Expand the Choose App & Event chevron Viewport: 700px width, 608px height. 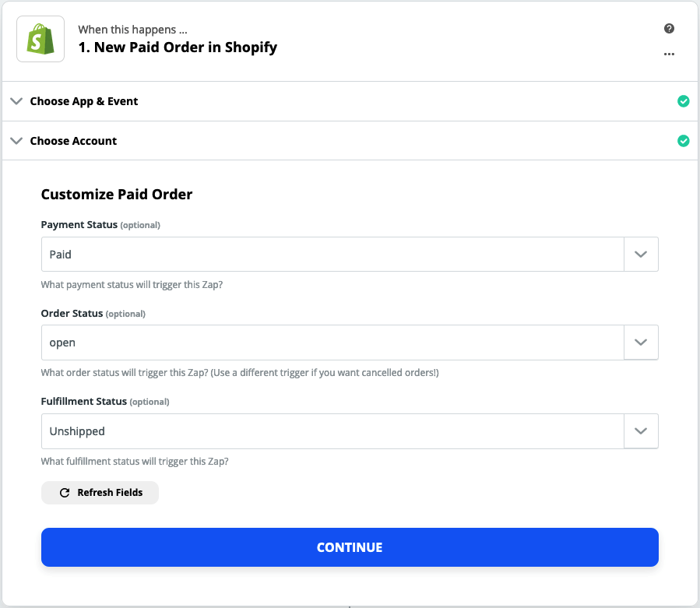coord(16,101)
